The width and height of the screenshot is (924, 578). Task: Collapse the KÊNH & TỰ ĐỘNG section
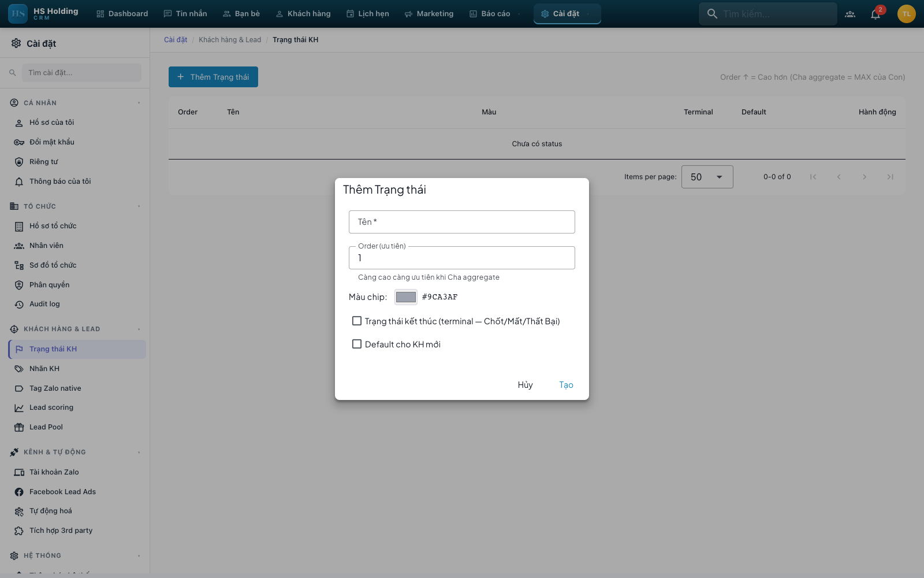139,453
